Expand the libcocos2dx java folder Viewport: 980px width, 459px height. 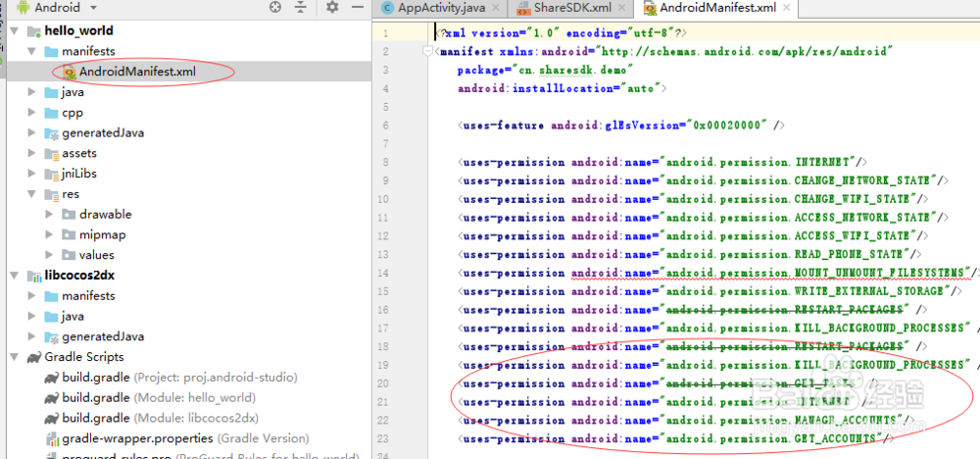click(x=31, y=316)
